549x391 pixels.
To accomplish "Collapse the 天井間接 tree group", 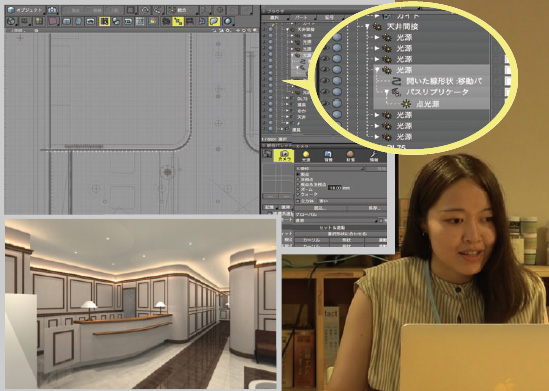I will click(x=367, y=27).
